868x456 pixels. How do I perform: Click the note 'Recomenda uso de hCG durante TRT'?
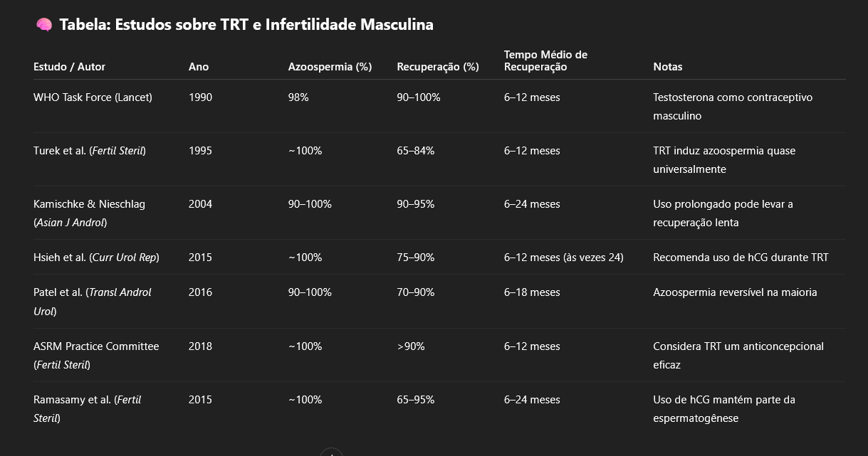741,258
